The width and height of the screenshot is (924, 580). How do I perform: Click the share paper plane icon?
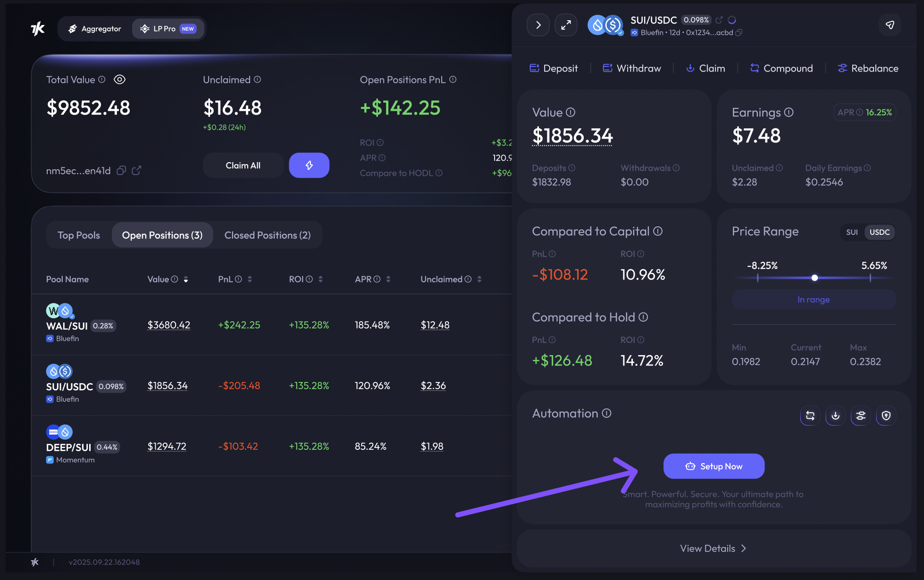click(890, 25)
